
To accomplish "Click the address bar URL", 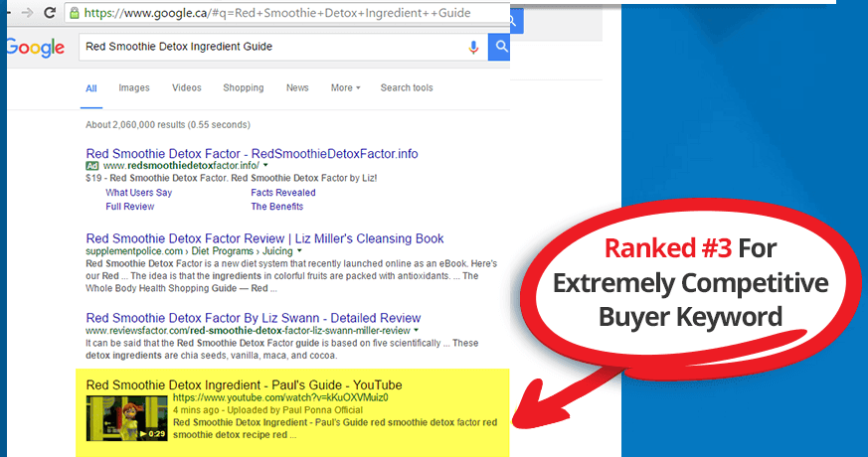I will click(x=277, y=13).
